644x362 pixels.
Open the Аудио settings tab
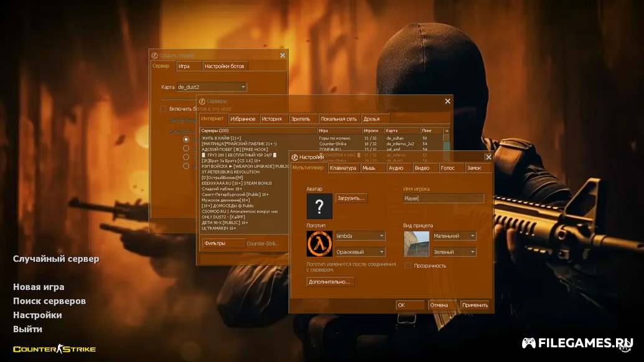pyautogui.click(x=399, y=168)
